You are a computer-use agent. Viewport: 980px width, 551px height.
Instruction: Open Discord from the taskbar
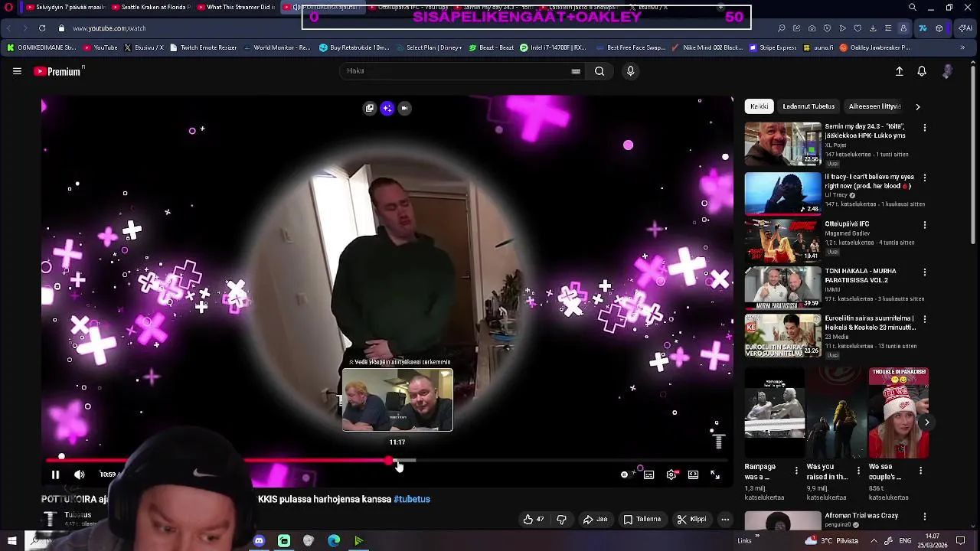pos(259,541)
